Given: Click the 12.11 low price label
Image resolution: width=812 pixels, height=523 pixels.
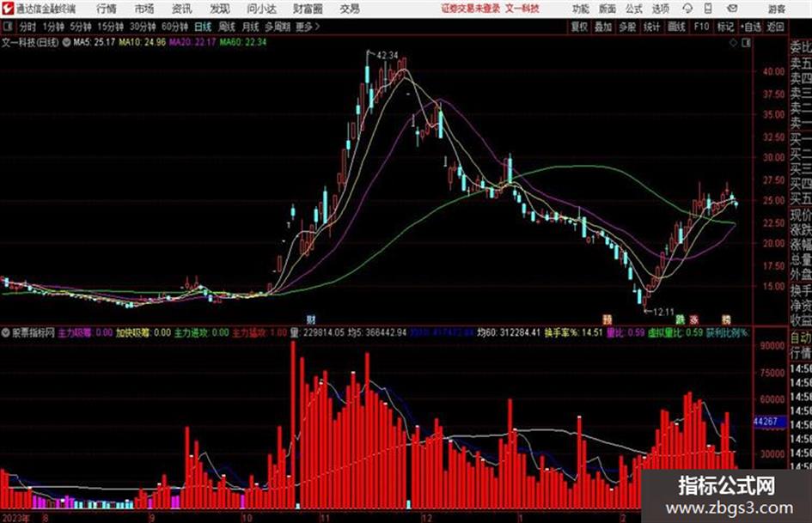Looking at the screenshot, I should tap(663, 313).
